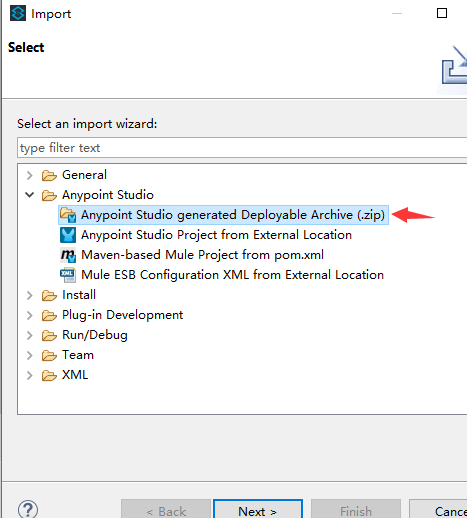
Task: Expand the General category
Action: 30,175
